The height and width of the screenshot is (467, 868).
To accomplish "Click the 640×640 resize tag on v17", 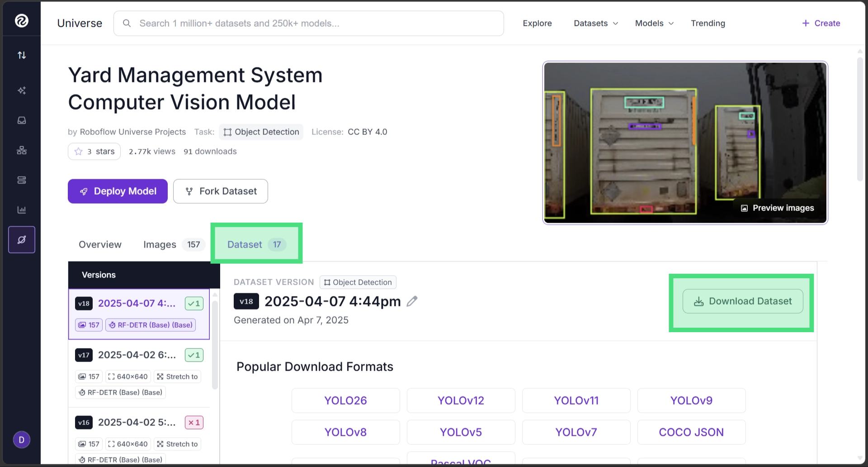I will (128, 376).
